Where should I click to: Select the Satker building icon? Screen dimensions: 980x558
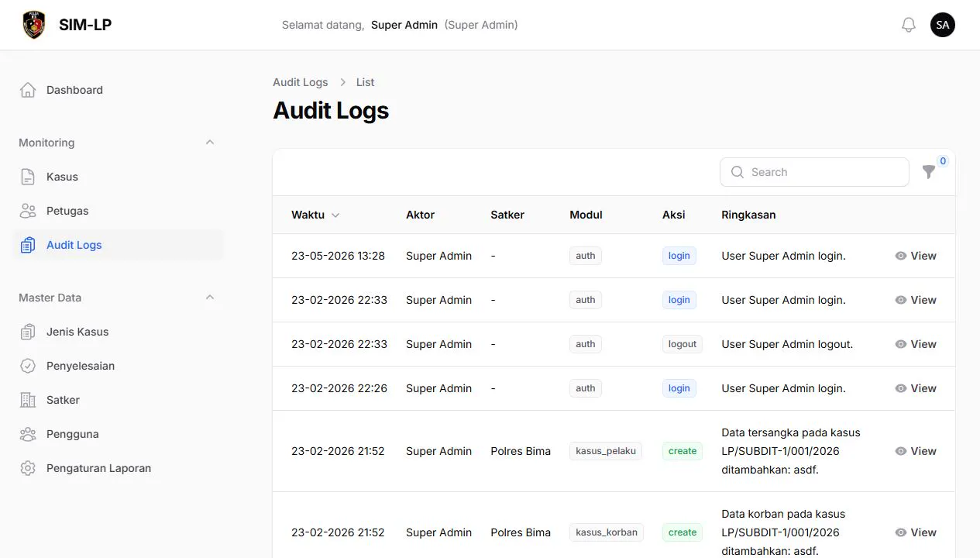[x=28, y=400]
